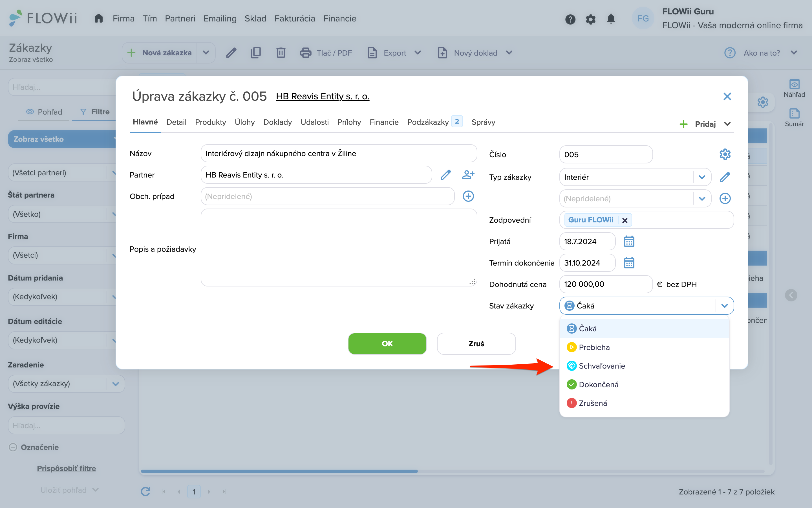The width and height of the screenshot is (812, 508).
Task: Select Dokončená status option
Action: click(644, 384)
